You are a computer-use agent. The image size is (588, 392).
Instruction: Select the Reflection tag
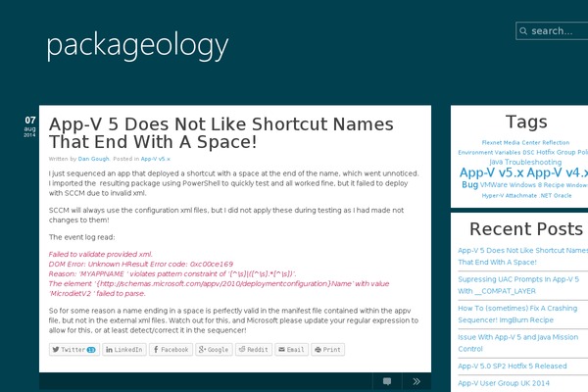(x=556, y=142)
